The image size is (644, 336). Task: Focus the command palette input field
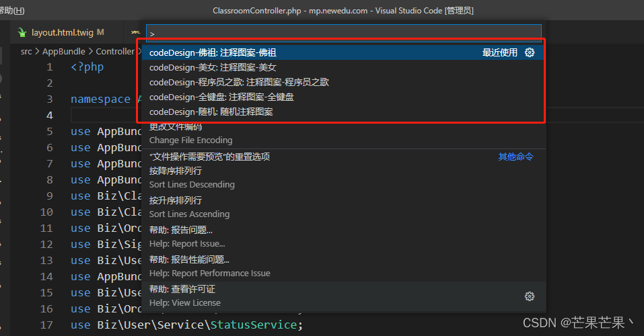tap(343, 33)
